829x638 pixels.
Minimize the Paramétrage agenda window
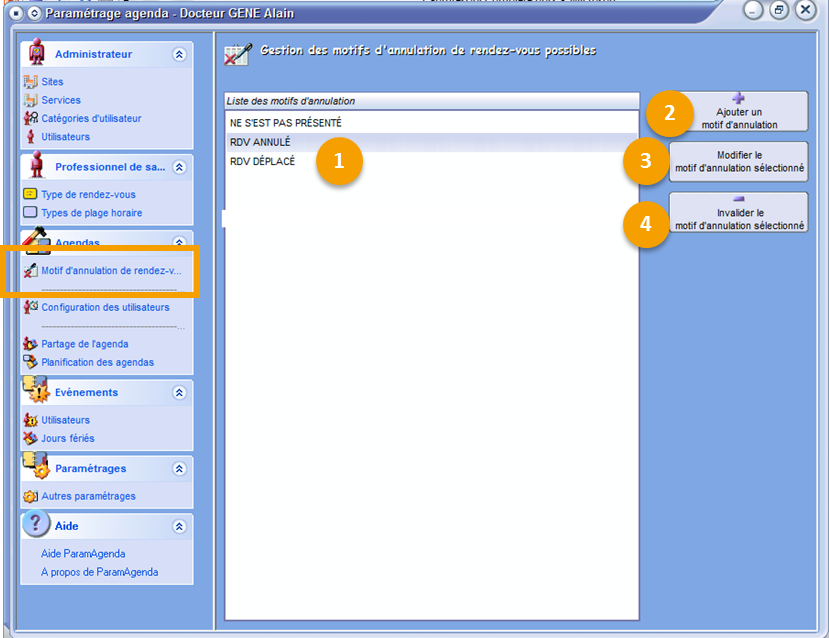click(753, 10)
